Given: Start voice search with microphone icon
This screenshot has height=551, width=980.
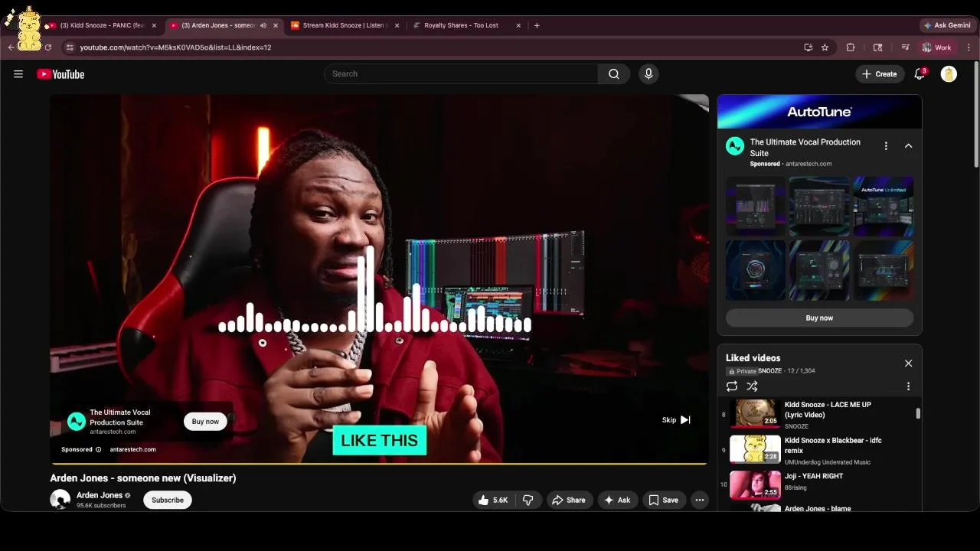Looking at the screenshot, I should click(x=648, y=74).
